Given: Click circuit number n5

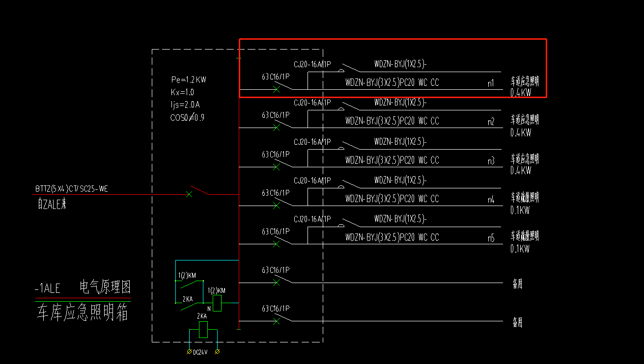Looking at the screenshot, I should coord(491,238).
